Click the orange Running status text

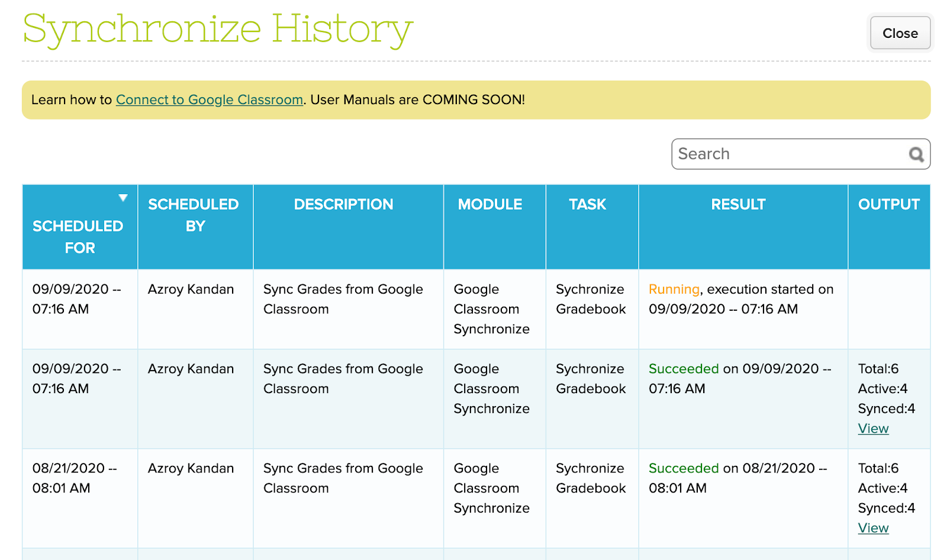(x=674, y=289)
